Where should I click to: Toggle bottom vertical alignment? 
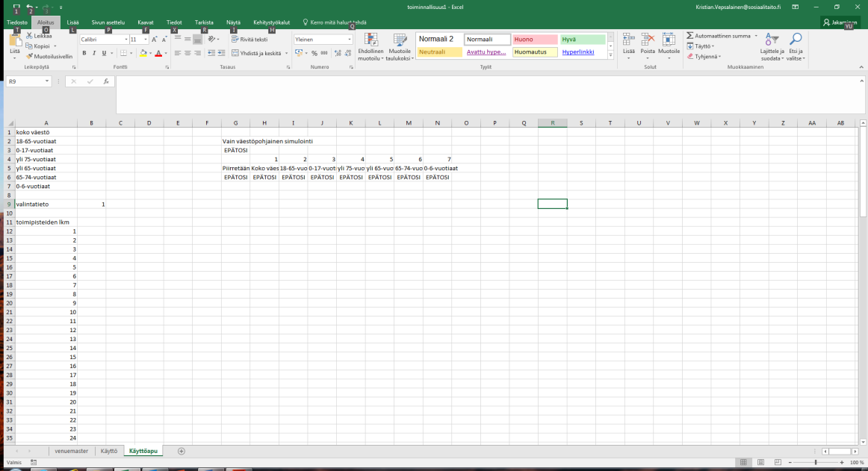click(198, 40)
